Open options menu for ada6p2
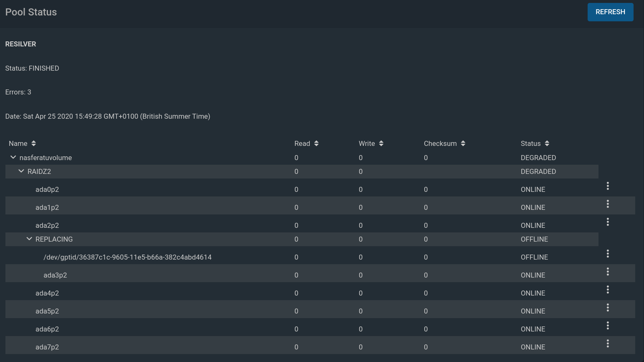The height and width of the screenshot is (362, 644). [x=608, y=326]
